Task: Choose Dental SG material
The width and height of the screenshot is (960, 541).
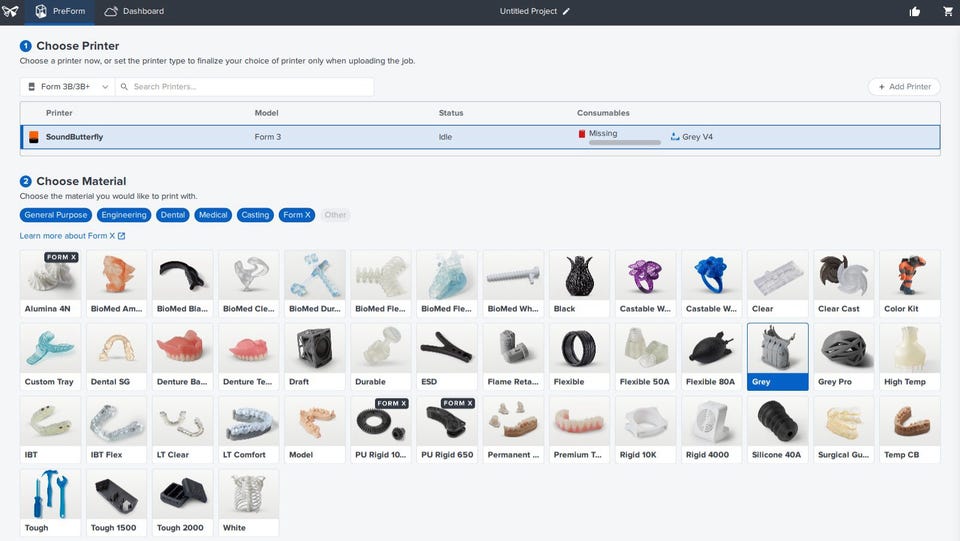Action: coord(116,357)
